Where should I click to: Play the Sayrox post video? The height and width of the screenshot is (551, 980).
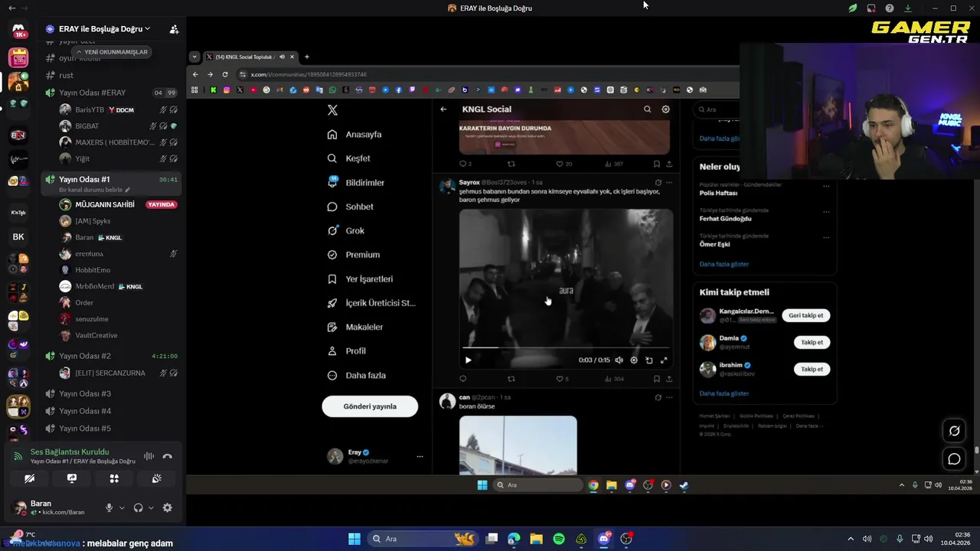click(x=468, y=360)
